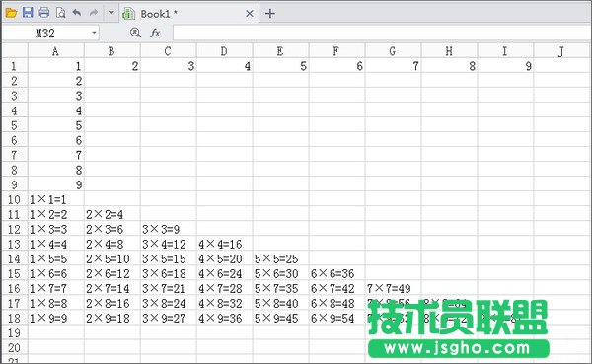Select column A header
The width and height of the screenshot is (592, 364).
click(x=56, y=51)
